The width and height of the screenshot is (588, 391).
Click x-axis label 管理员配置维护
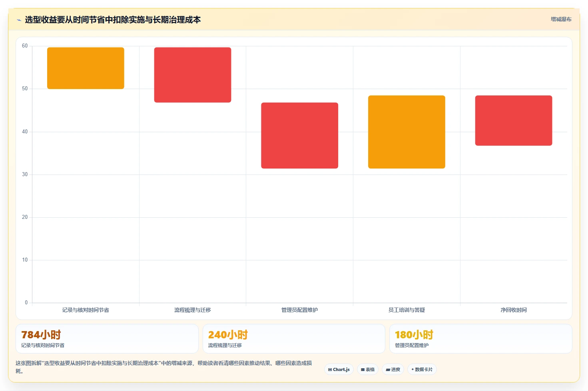300,310
